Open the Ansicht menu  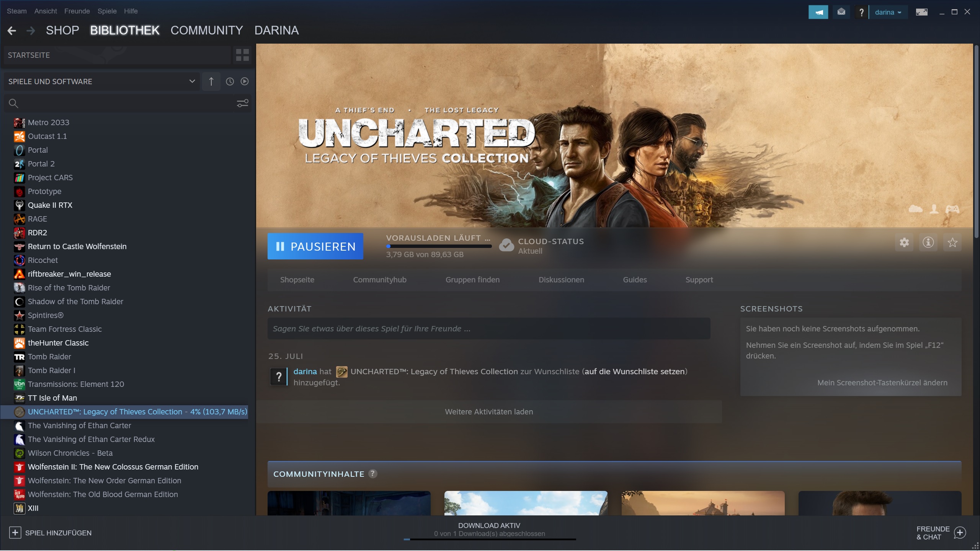45,11
